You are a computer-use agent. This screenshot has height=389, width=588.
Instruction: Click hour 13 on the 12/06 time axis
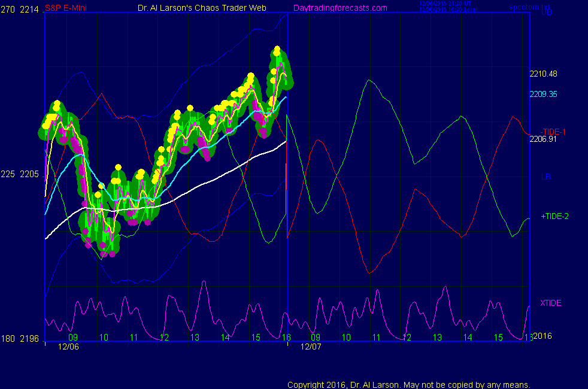[x=195, y=338]
